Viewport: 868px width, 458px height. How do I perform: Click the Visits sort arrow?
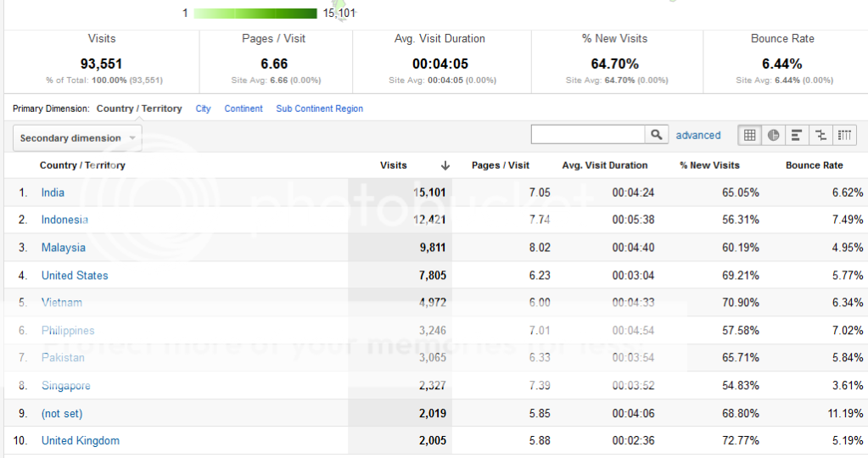445,165
